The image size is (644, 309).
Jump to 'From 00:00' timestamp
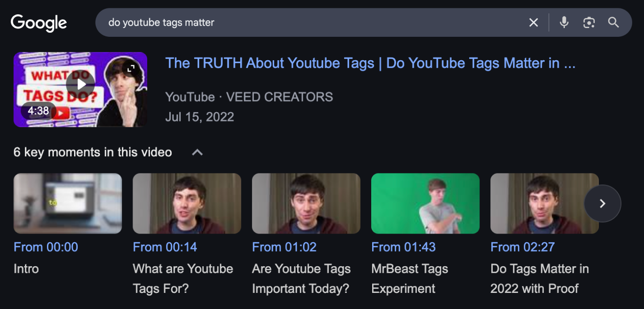click(46, 247)
